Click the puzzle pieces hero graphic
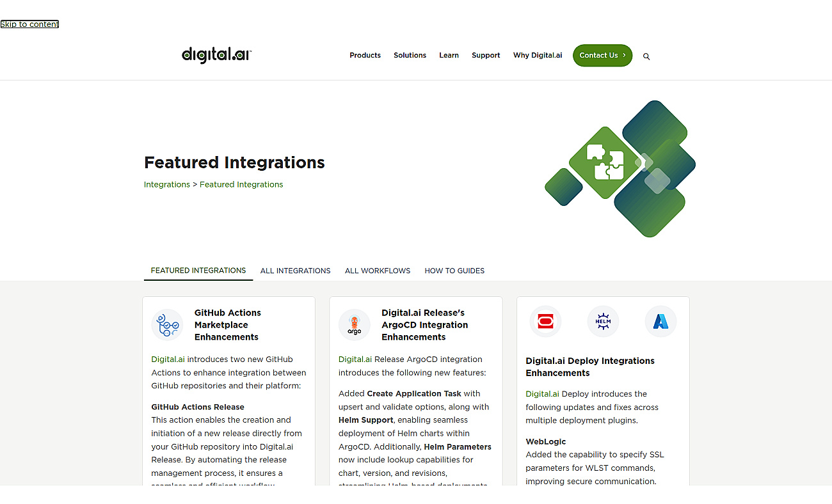Image resolution: width=832 pixels, height=504 pixels. (620, 168)
